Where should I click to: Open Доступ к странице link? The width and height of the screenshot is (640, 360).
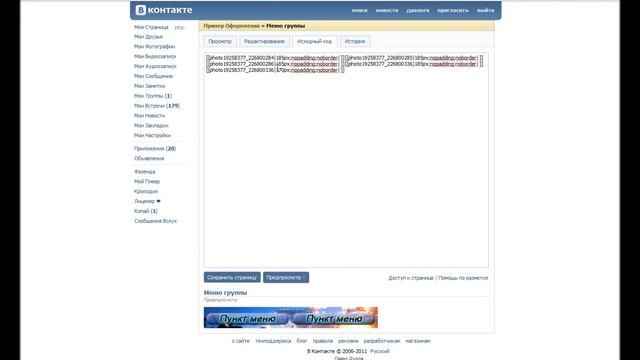click(411, 278)
